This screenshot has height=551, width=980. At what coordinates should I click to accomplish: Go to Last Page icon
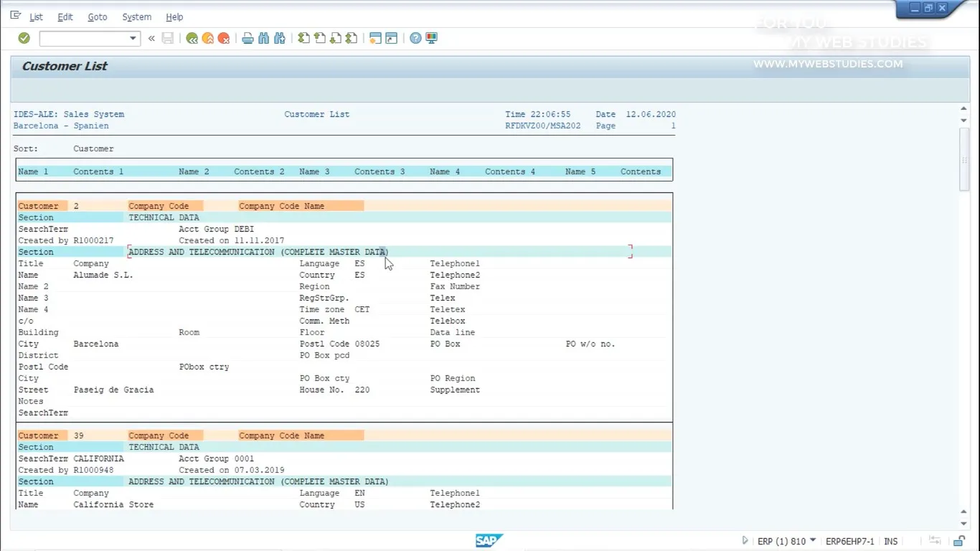coord(352,38)
